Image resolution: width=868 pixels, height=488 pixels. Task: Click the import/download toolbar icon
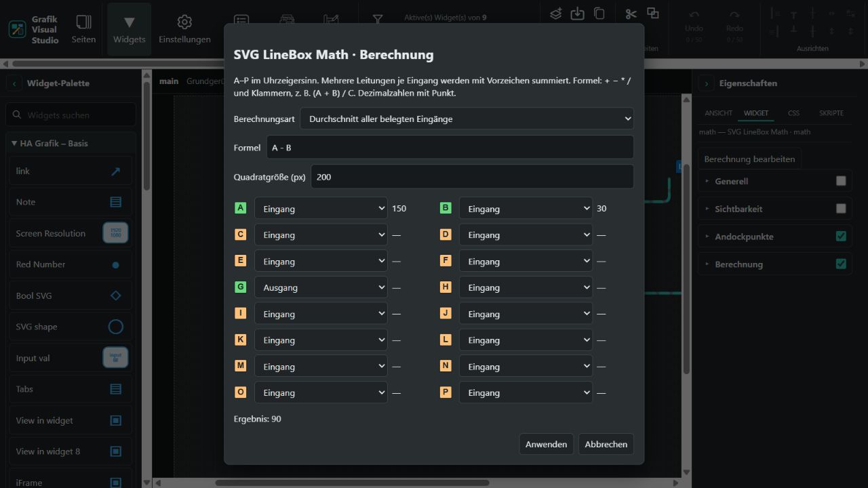click(x=577, y=14)
